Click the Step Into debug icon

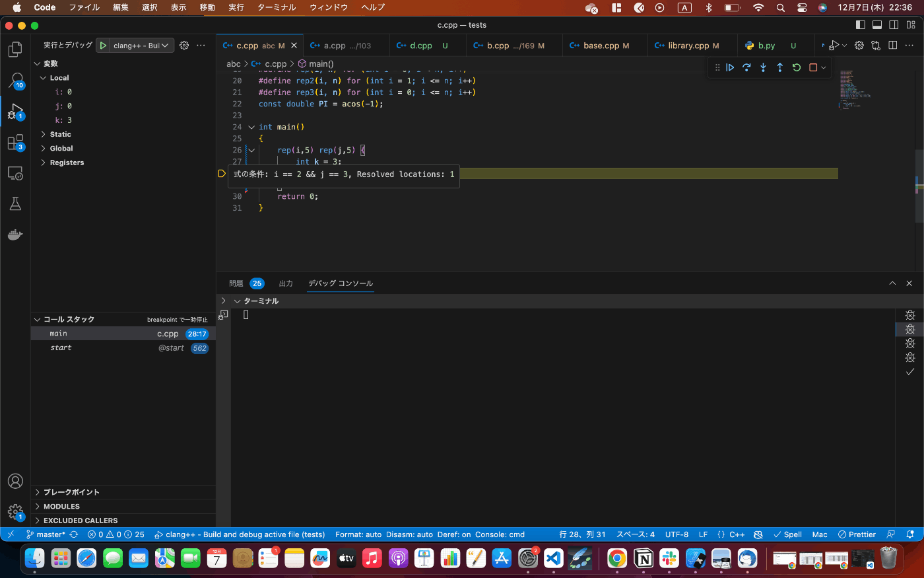tap(763, 67)
